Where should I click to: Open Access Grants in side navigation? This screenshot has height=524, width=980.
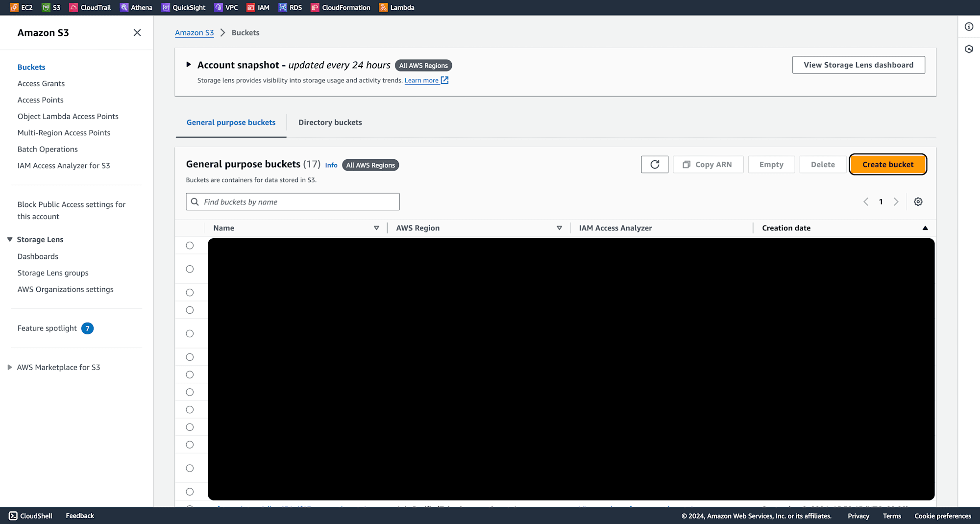coord(41,83)
